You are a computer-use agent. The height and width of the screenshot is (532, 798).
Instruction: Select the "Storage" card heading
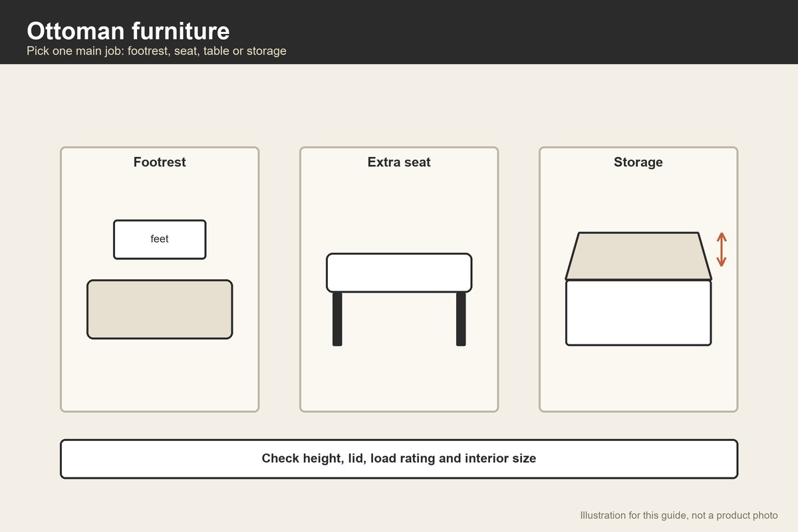pyautogui.click(x=638, y=162)
